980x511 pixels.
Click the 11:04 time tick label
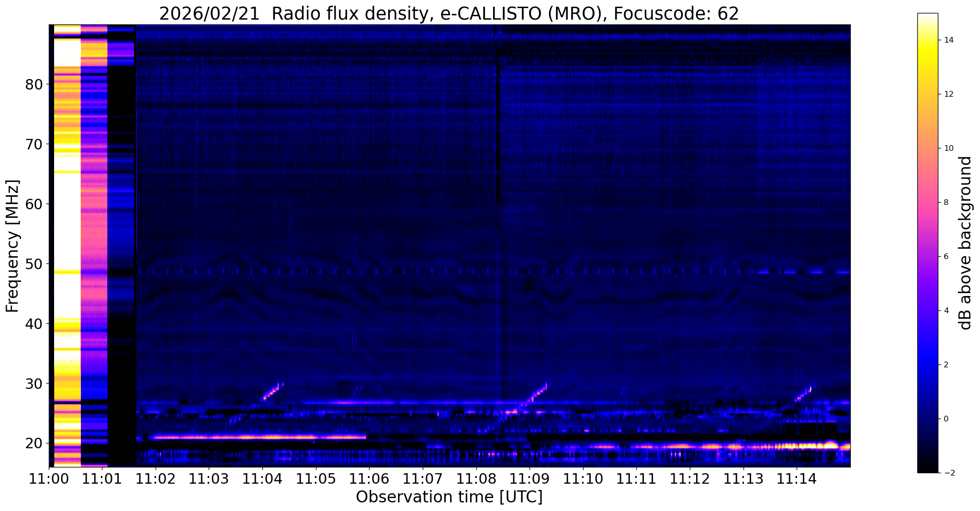tap(262, 478)
